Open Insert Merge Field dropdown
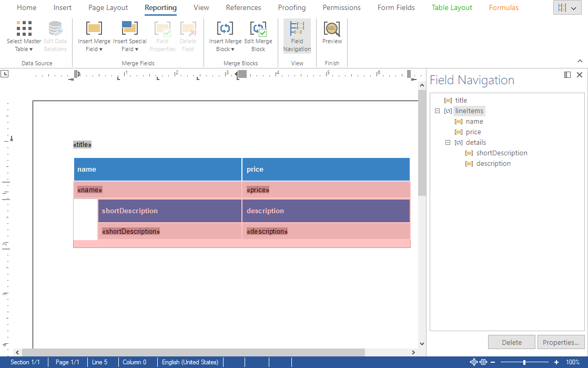Image resolution: width=588 pixels, height=368 pixels. (x=94, y=36)
